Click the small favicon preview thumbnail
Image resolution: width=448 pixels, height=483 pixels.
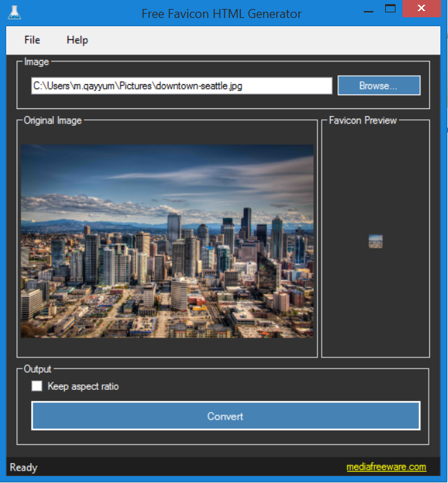click(376, 241)
